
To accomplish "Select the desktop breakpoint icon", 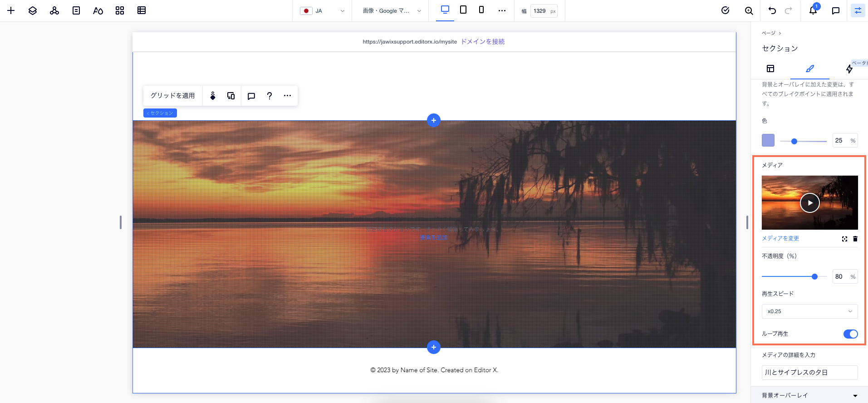I will [x=445, y=10].
